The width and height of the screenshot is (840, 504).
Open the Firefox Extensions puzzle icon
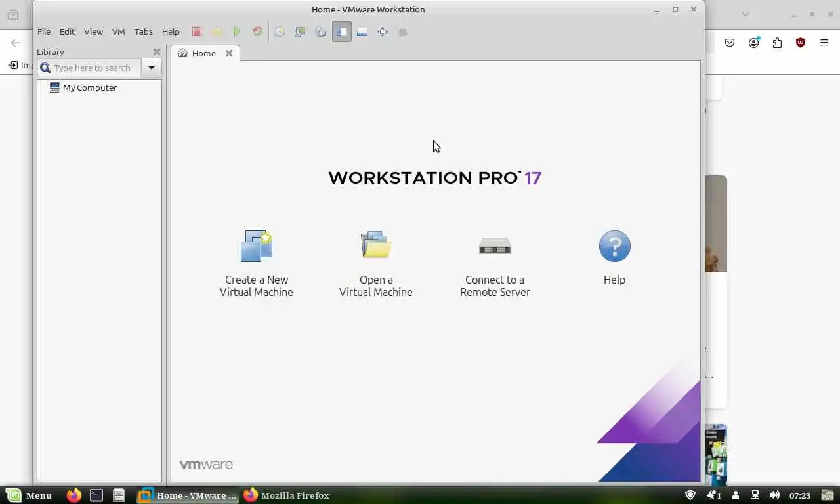coord(777,43)
